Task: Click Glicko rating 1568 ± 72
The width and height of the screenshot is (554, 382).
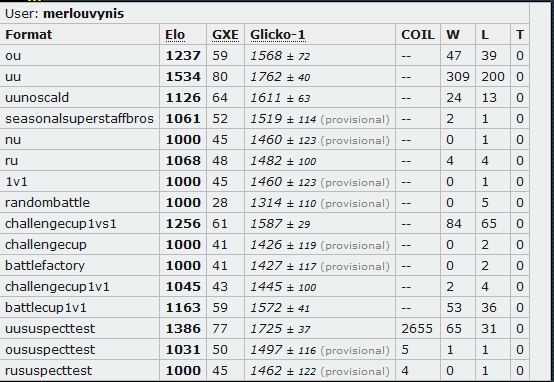Action: coord(280,56)
